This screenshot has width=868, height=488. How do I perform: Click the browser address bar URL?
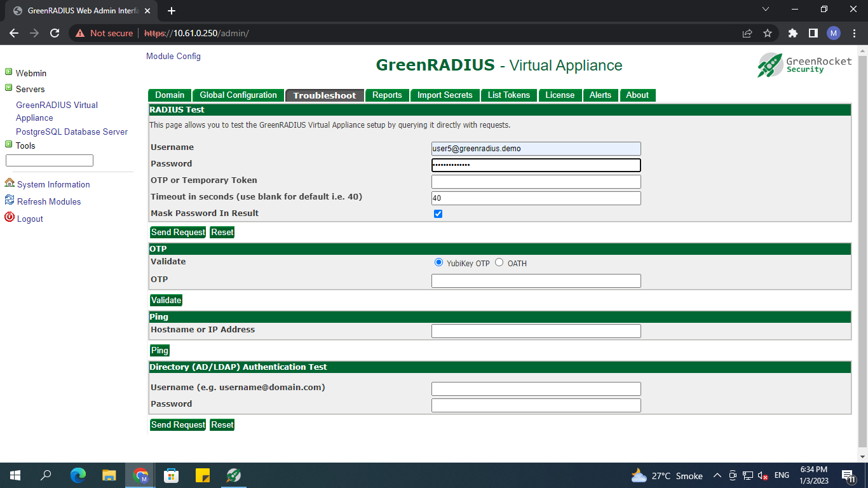(x=196, y=33)
